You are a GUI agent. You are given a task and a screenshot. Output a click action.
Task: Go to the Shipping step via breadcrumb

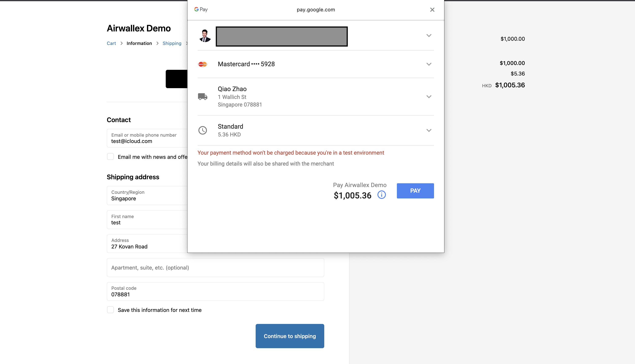tap(172, 43)
